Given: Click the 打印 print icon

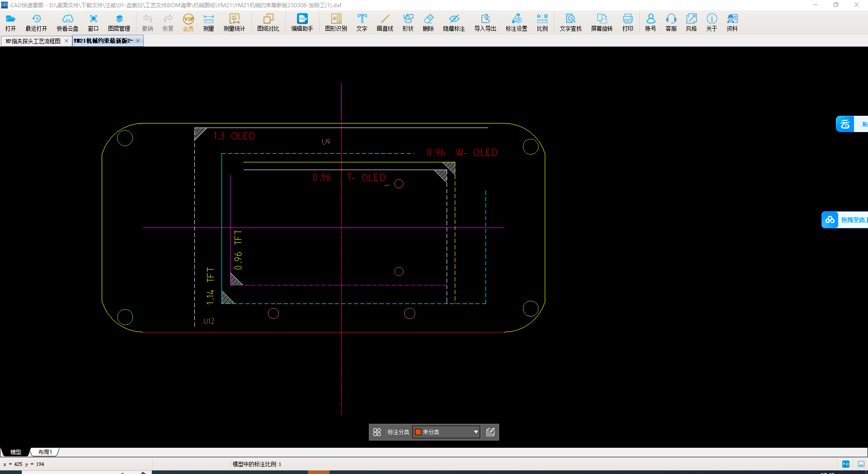Looking at the screenshot, I should tap(627, 22).
